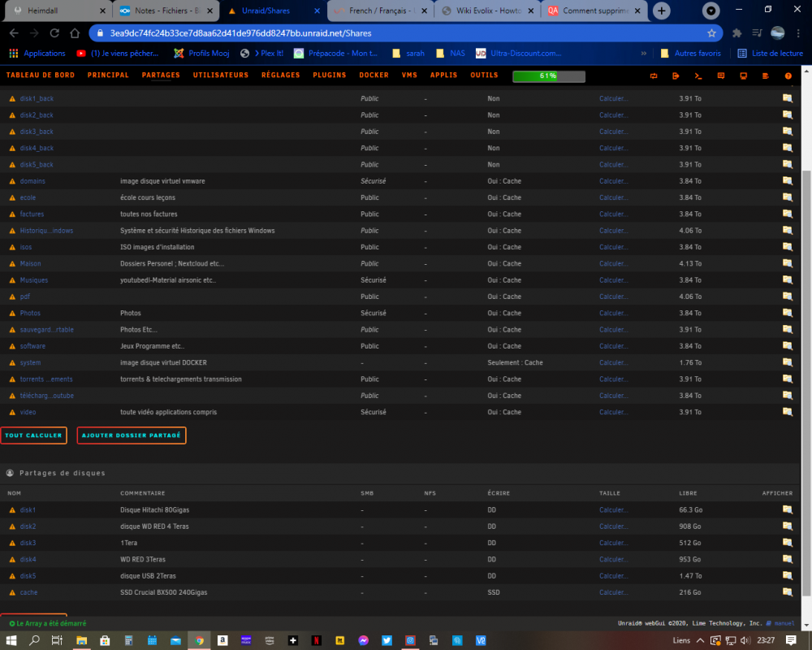Open the Maison share link
Viewport: 812px width, 650px height.
(30, 264)
